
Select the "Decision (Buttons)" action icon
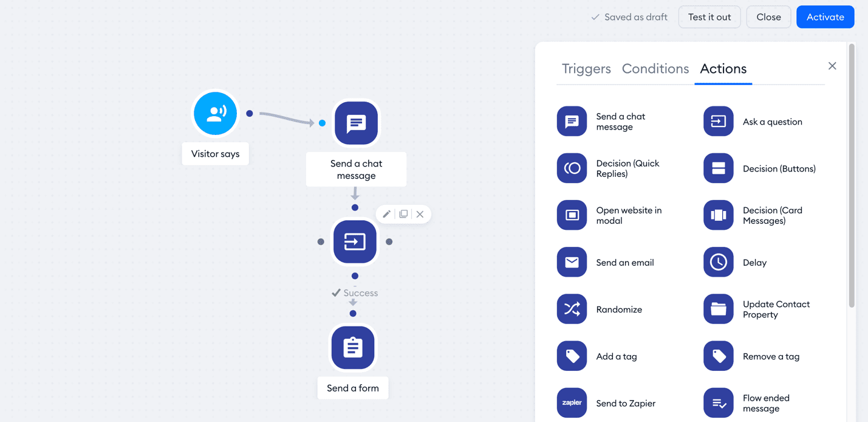coord(718,168)
